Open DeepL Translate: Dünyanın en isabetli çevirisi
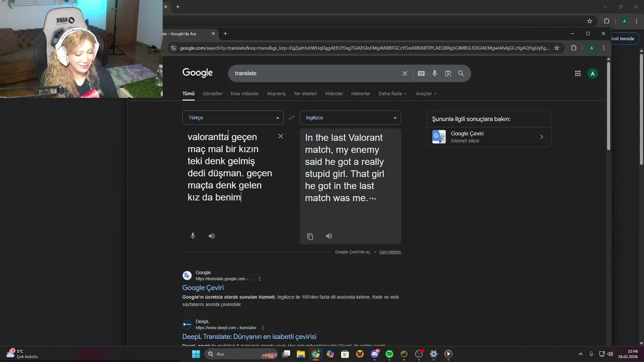The height and width of the screenshot is (362, 644). tap(249, 336)
